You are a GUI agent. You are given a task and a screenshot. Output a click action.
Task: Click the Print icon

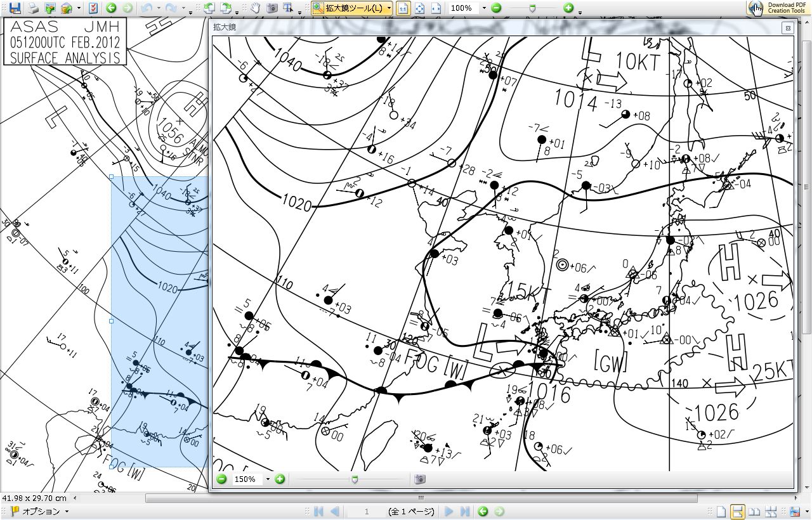click(x=33, y=8)
